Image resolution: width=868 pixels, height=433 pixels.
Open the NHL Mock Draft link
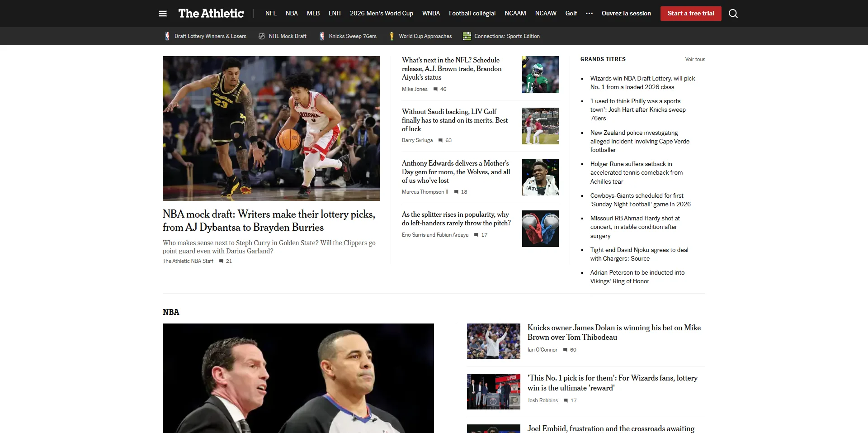tap(288, 36)
